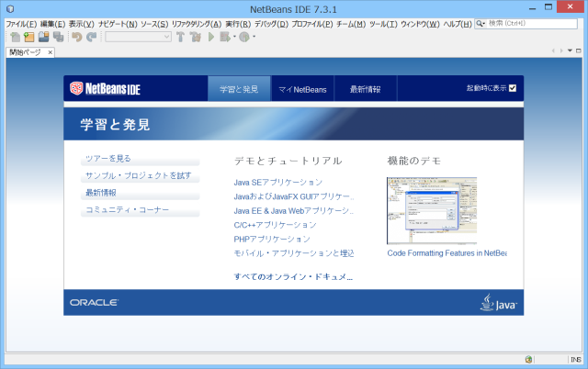
Task: Expand the Profile Project dropdown arrow
Action: pyautogui.click(x=254, y=37)
